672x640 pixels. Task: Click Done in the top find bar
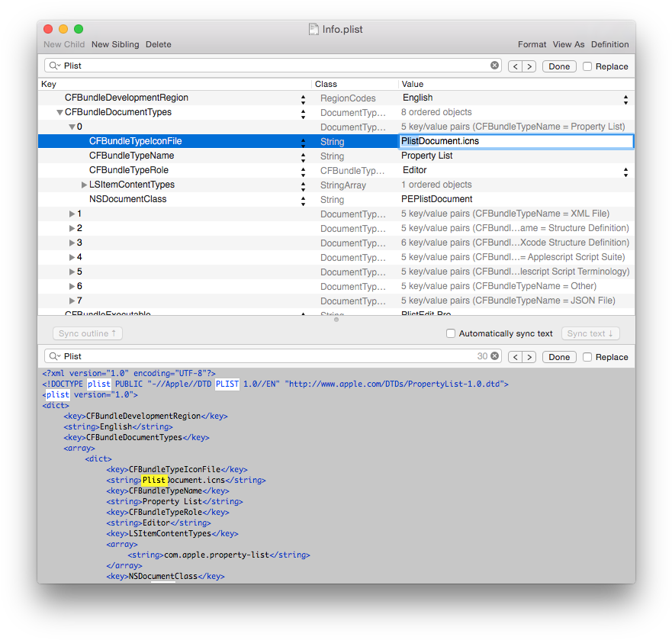(559, 66)
